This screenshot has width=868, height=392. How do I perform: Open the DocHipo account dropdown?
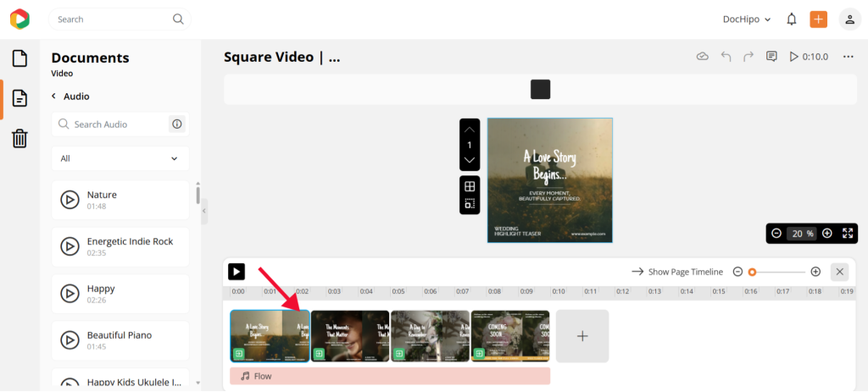(747, 19)
